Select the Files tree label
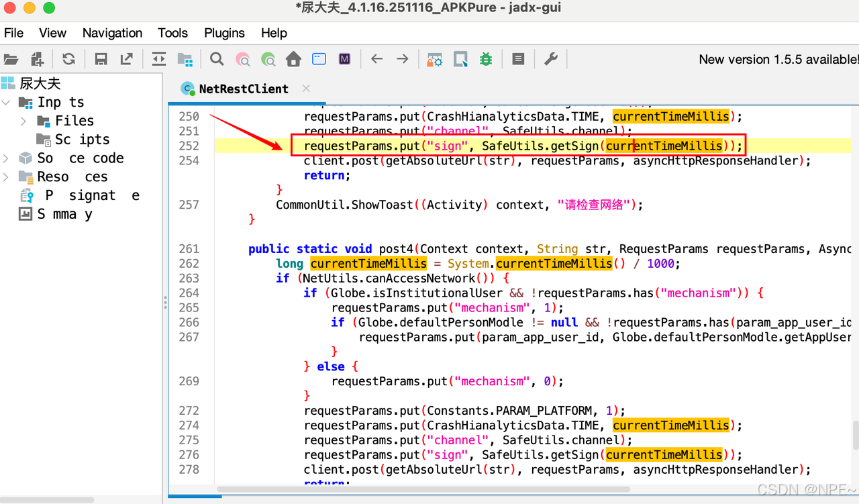The width and height of the screenshot is (859, 504). point(74,121)
